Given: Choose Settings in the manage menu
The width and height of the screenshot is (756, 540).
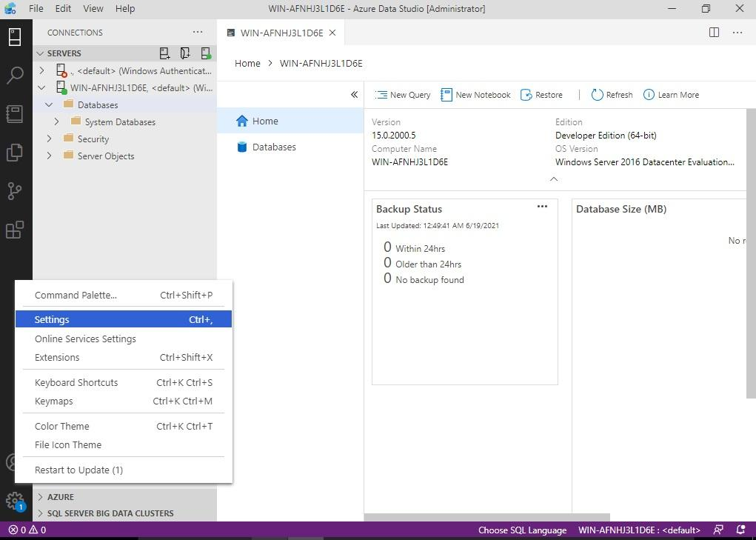Looking at the screenshot, I should pyautogui.click(x=124, y=319).
